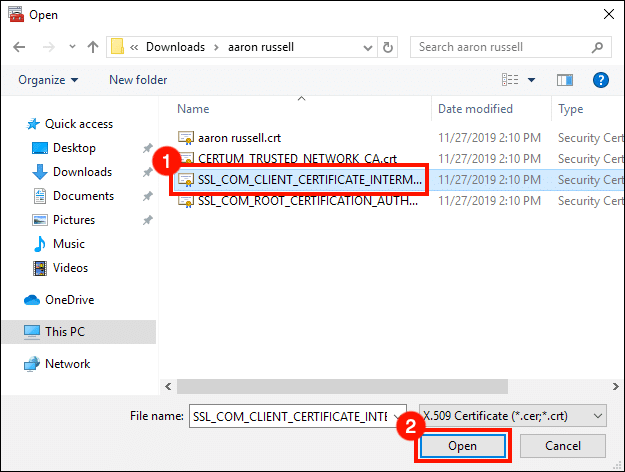Click the Up one level arrow
The height and width of the screenshot is (472, 625).
[x=93, y=47]
